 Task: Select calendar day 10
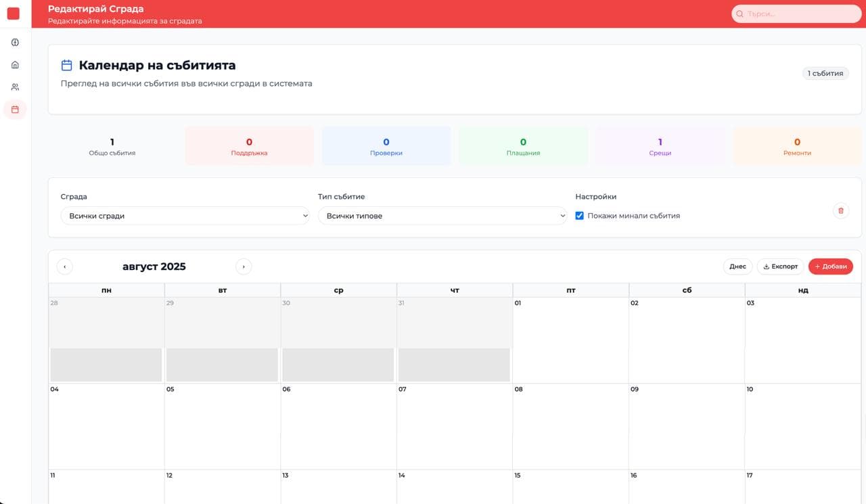(x=803, y=426)
